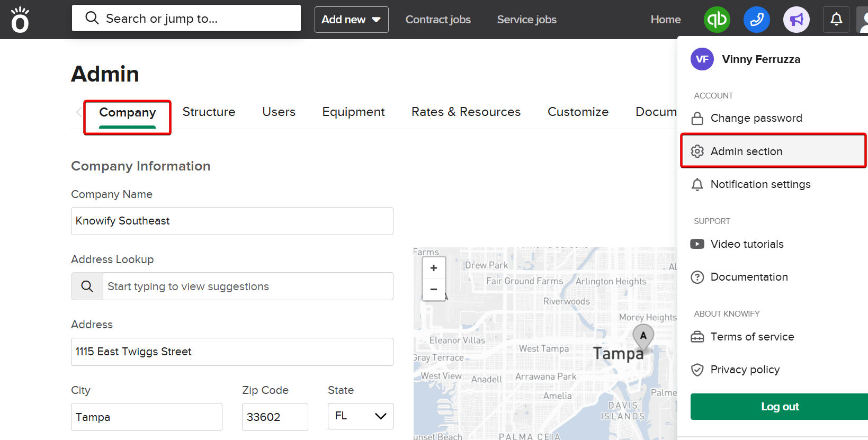The width and height of the screenshot is (868, 440).
Task: Open the QuickBooks integration icon
Action: point(717,20)
